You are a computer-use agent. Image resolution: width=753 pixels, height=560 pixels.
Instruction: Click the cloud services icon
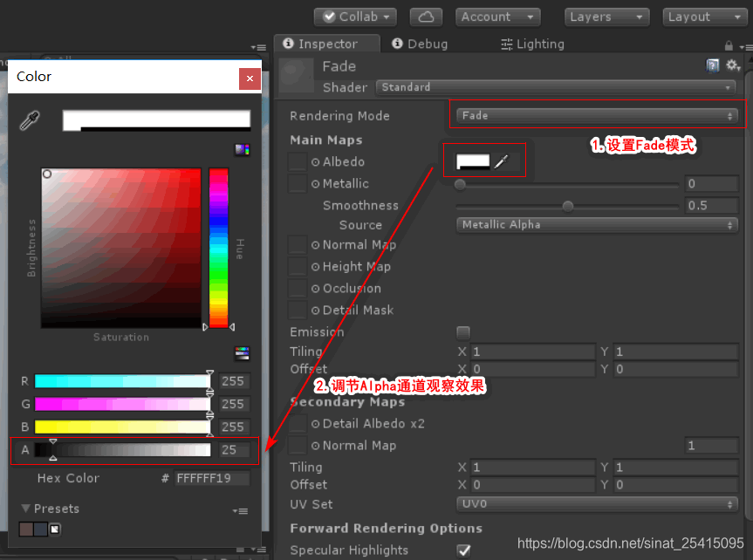point(426,17)
